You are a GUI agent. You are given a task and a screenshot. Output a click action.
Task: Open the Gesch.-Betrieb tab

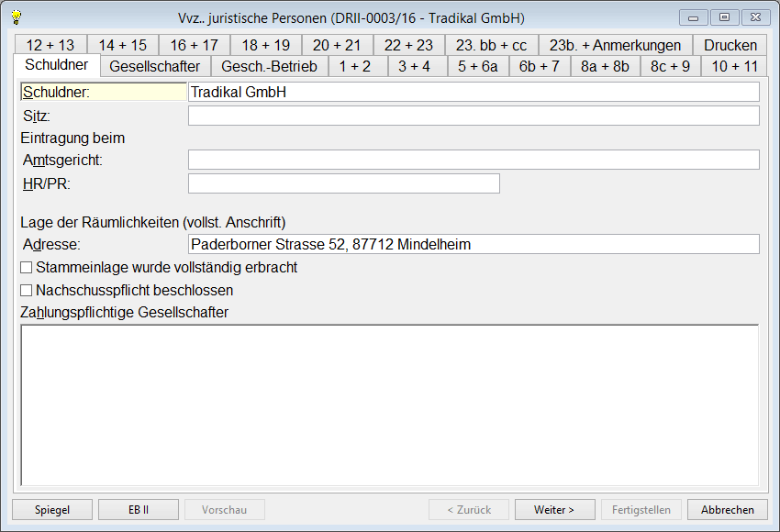point(269,66)
